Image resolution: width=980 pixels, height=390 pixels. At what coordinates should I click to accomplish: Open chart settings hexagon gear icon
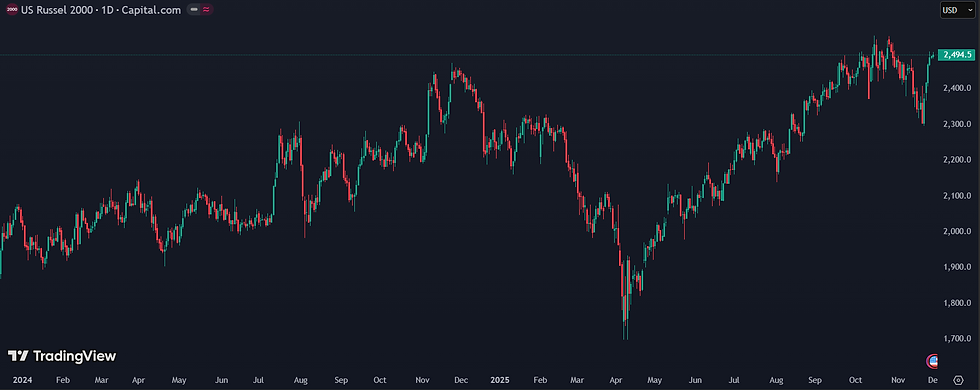959,379
